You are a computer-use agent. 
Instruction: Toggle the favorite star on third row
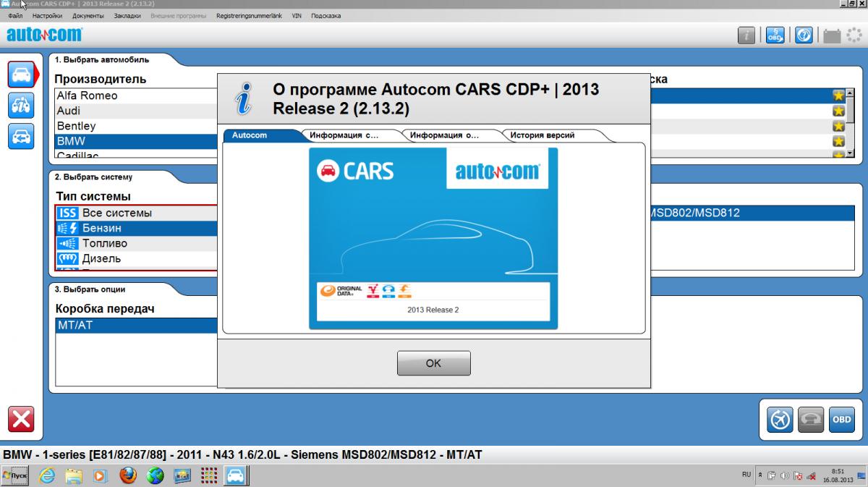click(838, 126)
